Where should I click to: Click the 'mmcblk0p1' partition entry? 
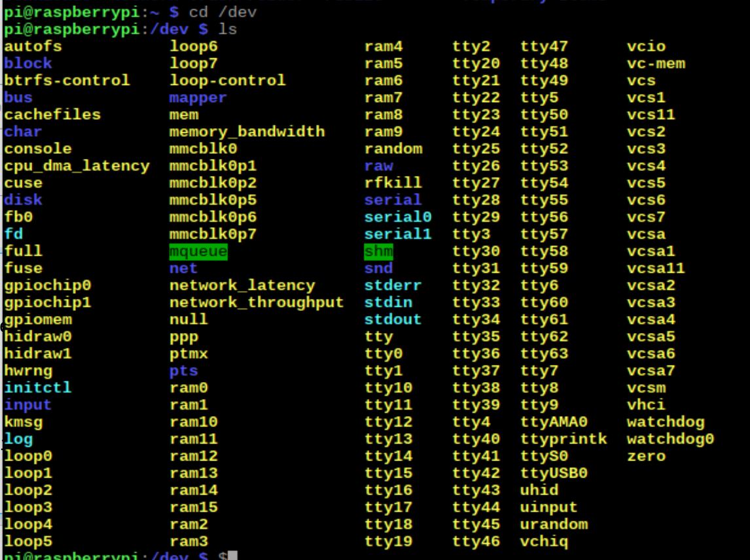[x=213, y=166]
